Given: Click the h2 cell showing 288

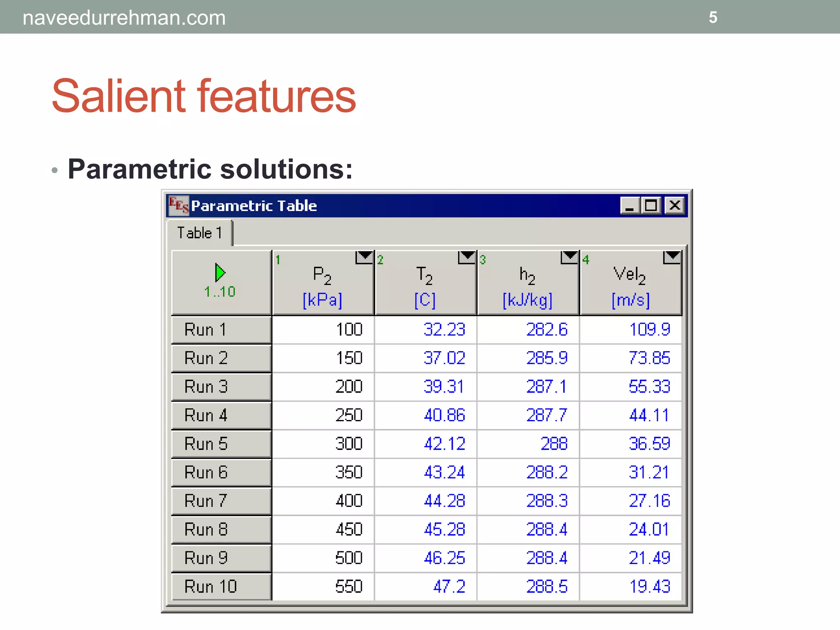Looking at the screenshot, I should [528, 444].
